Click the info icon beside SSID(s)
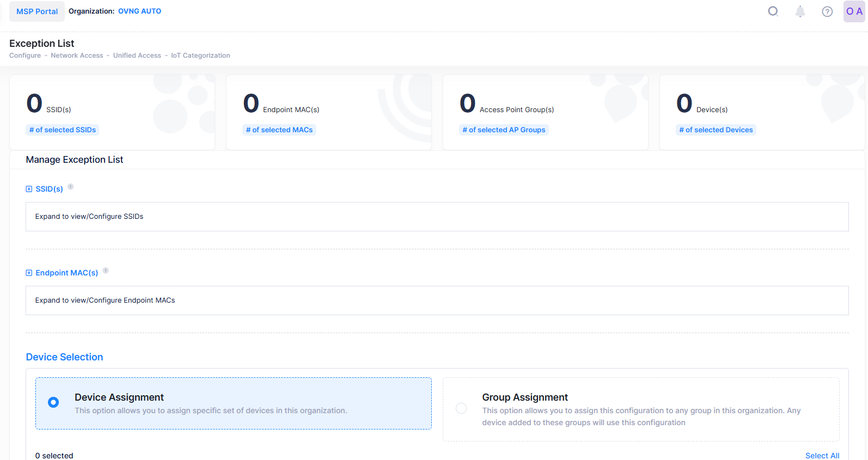868x460 pixels. [71, 187]
